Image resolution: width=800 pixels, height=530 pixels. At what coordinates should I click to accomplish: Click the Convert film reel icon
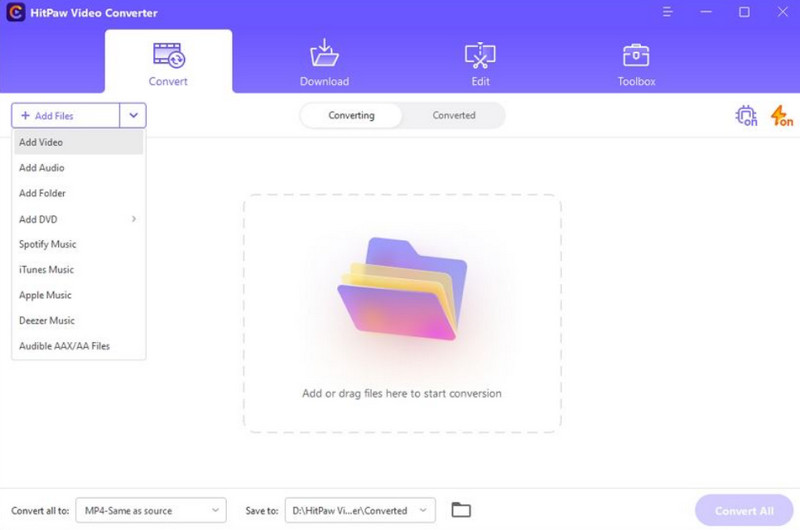click(x=169, y=55)
